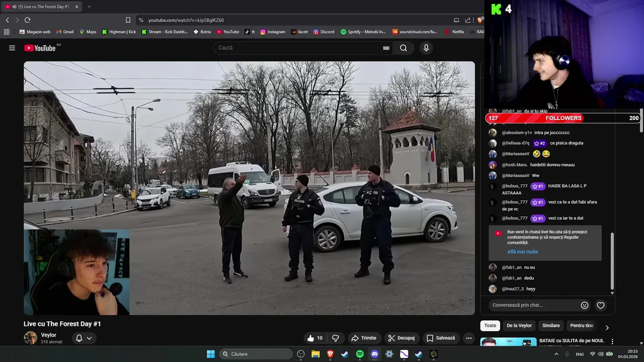Open the Stream - Kick Dashboard bookmark
The width and height of the screenshot is (644, 362).
pos(165,32)
